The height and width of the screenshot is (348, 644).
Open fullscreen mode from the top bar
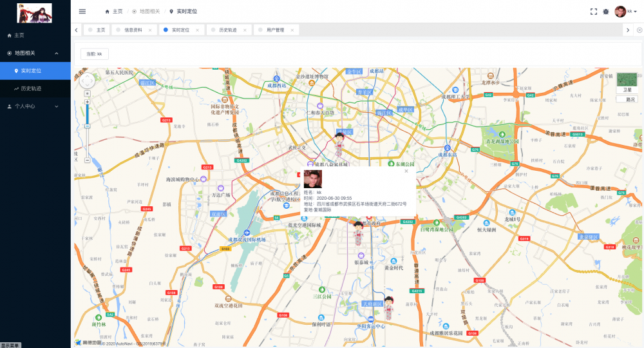[x=594, y=12]
